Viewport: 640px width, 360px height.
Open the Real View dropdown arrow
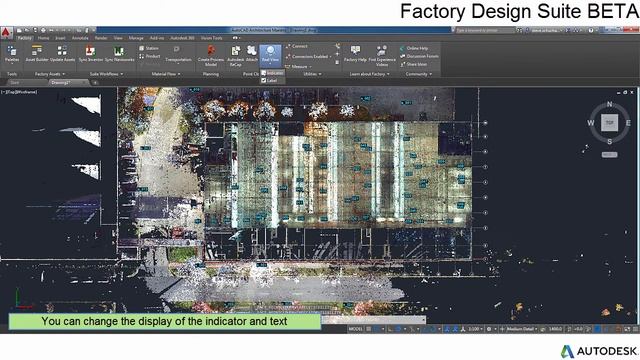270,65
